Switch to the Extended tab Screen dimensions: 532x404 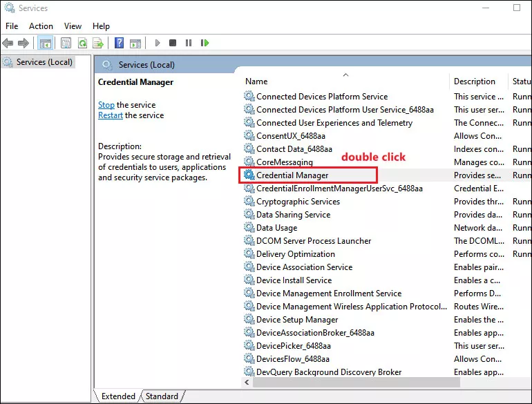pos(118,396)
